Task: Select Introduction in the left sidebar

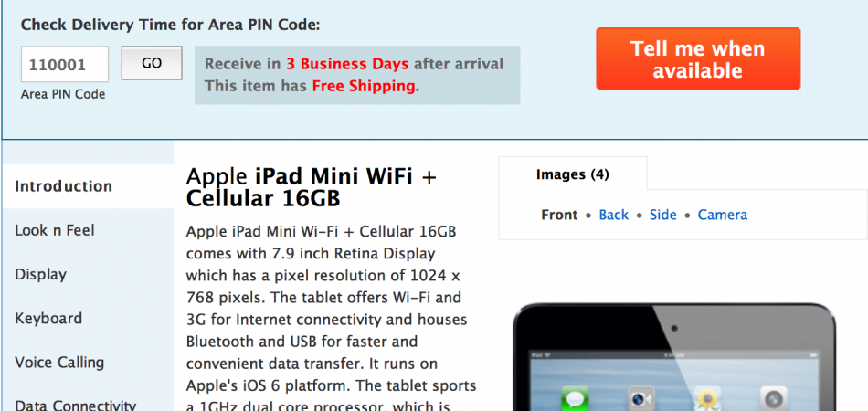Action: point(88,186)
